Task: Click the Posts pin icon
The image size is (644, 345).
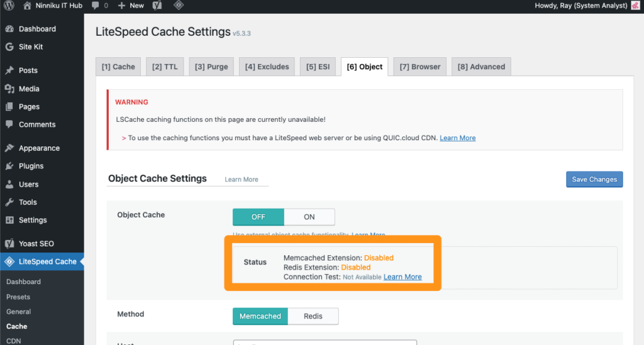Action: pyautogui.click(x=9, y=70)
